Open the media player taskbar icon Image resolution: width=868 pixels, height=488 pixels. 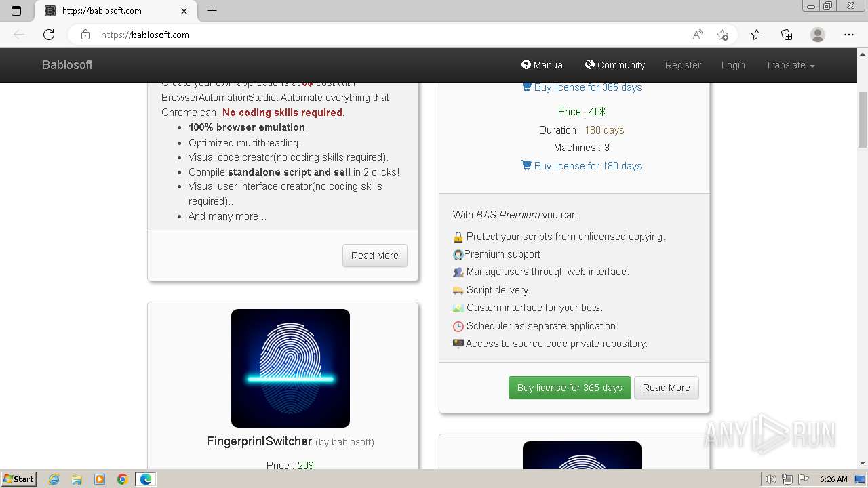click(x=100, y=479)
